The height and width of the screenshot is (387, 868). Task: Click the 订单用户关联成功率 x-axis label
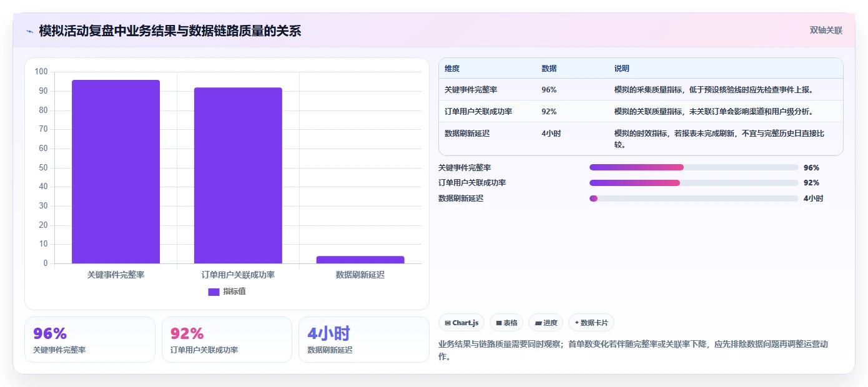238,275
